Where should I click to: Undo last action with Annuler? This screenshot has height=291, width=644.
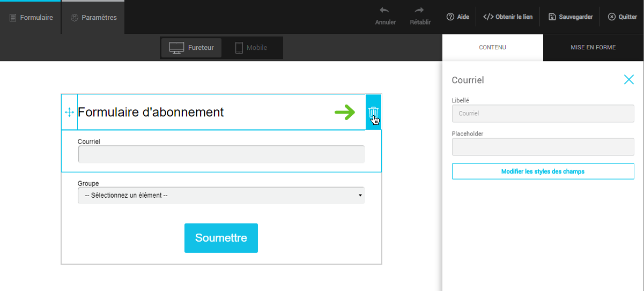(x=385, y=16)
